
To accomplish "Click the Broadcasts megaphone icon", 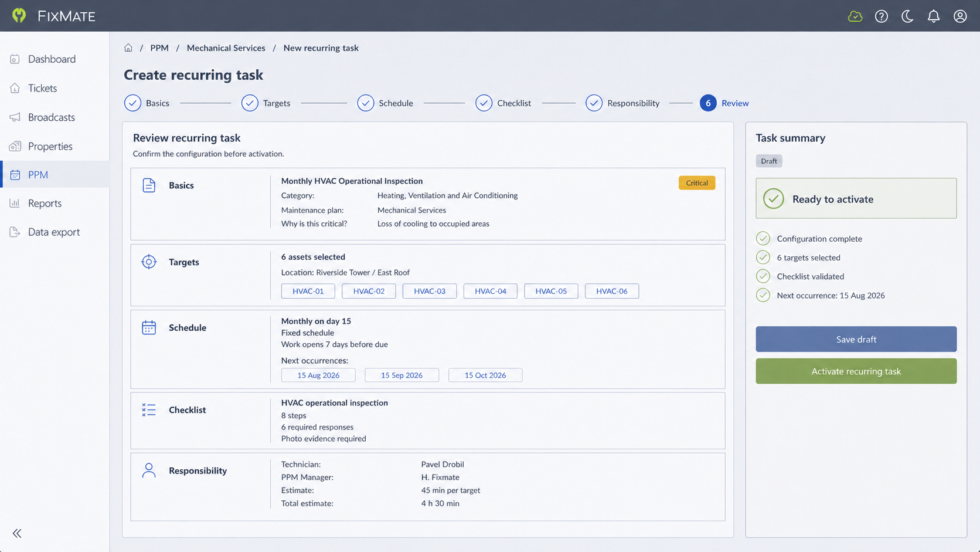I will pyautogui.click(x=15, y=117).
